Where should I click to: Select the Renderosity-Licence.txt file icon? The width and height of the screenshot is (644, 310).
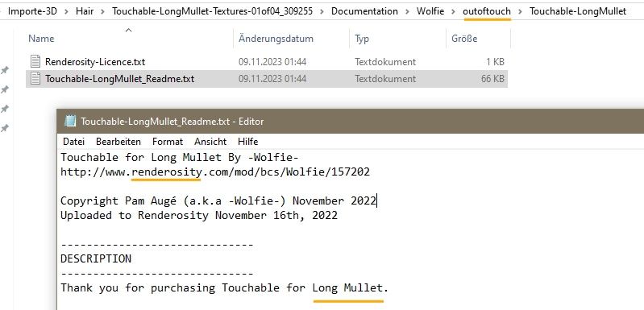[35, 61]
